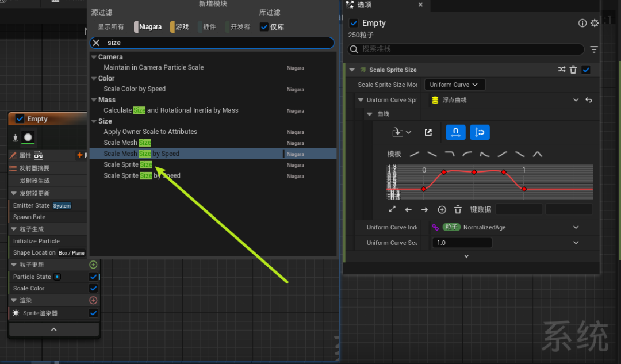This screenshot has height=364, width=621.
Task: Toggle the Empty emitter checkbox in node header
Action: click(x=20, y=119)
